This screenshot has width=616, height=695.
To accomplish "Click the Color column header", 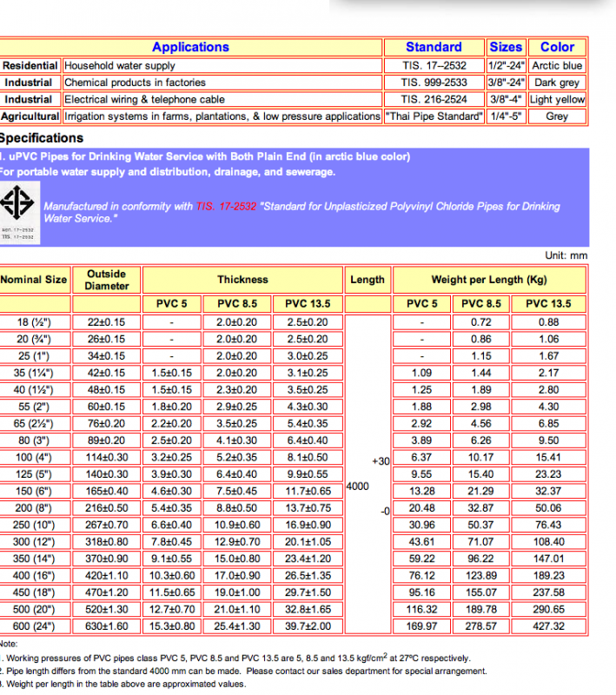I will point(557,47).
